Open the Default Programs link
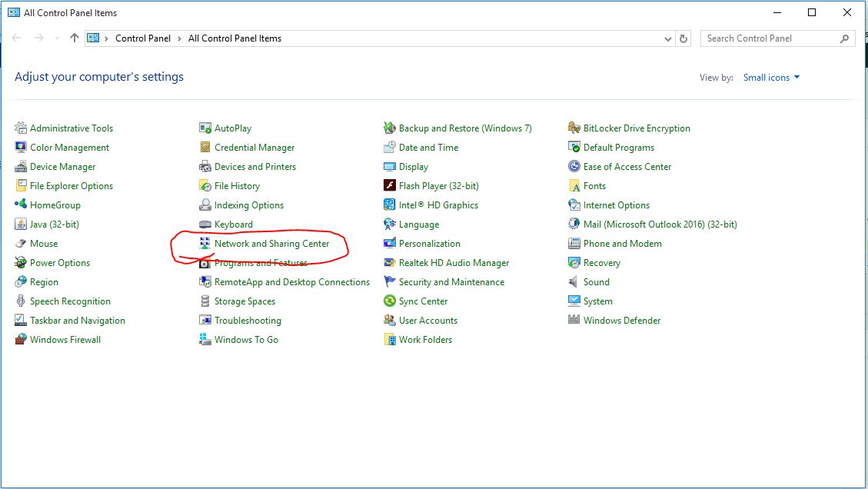This screenshot has width=868, height=489. 618,148
